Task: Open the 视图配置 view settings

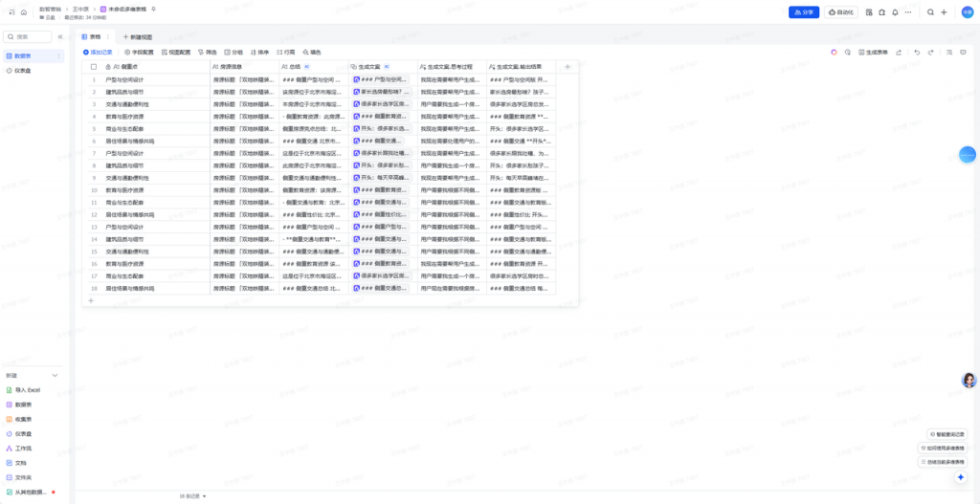Action: tap(176, 53)
